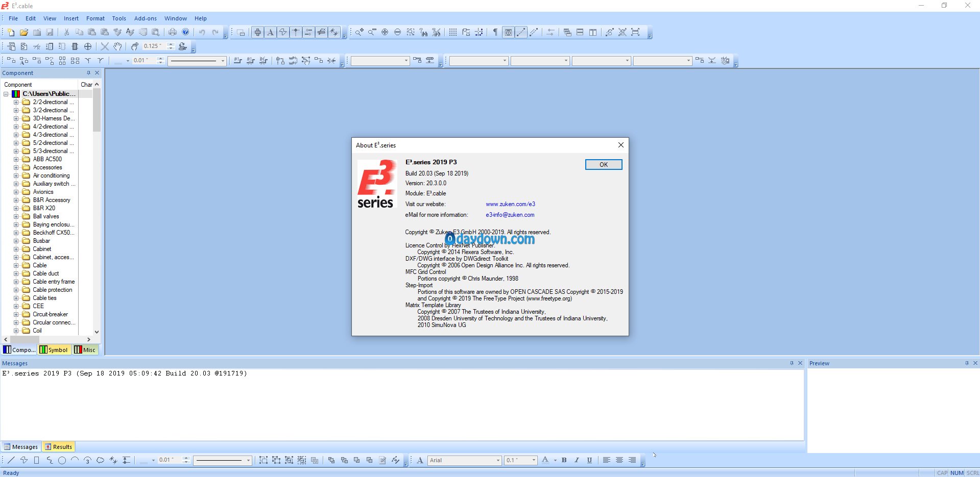
Task: Expand the Cable ties folder
Action: (x=16, y=298)
